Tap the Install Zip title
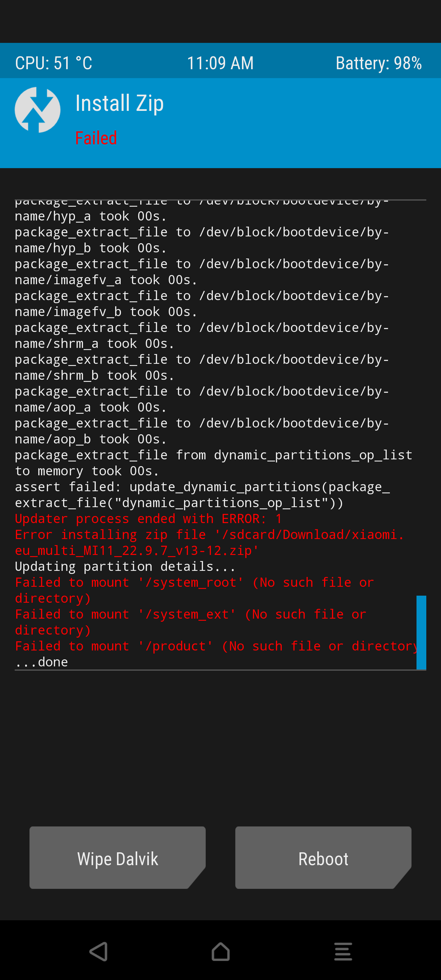The width and height of the screenshot is (441, 980). 119,104
